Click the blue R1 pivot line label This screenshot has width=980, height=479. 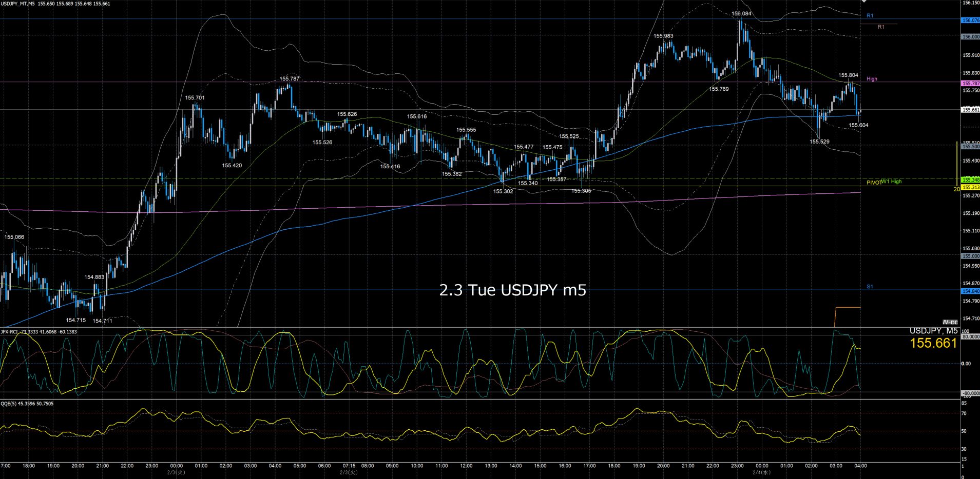pyautogui.click(x=870, y=16)
